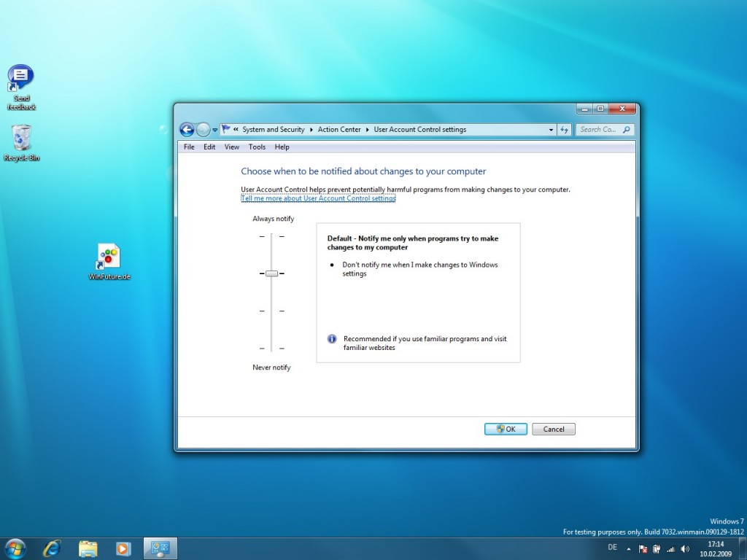Select User Account Control settings breadcrumb
Viewport: 747px width, 560px height.
(x=419, y=130)
